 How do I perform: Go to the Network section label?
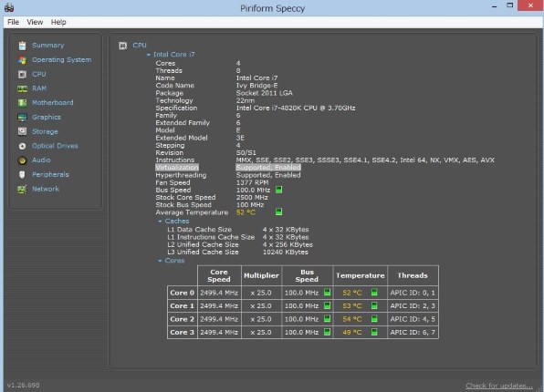(x=46, y=189)
